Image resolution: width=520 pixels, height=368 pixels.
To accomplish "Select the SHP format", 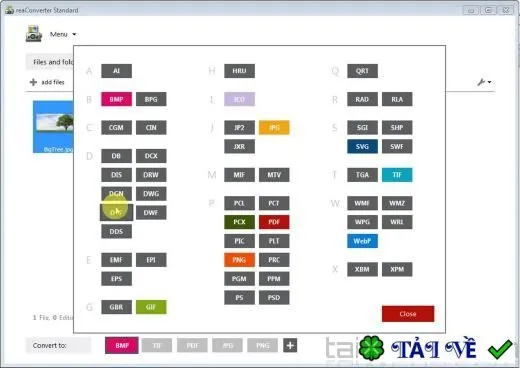I will tap(397, 128).
